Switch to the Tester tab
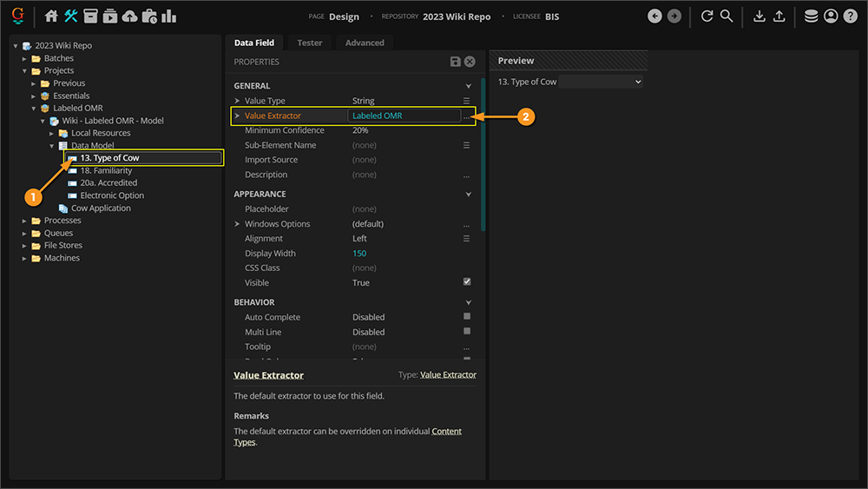Viewport: 868px width, 489px height. point(309,43)
